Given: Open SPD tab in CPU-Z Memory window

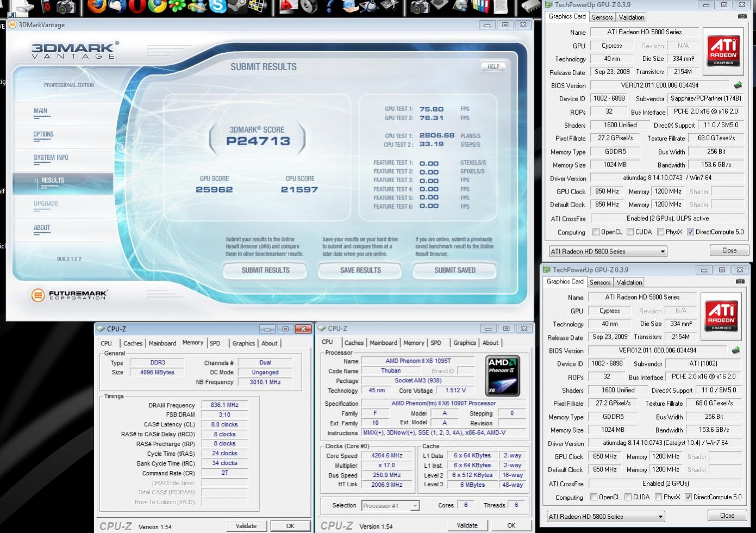Looking at the screenshot, I should (x=215, y=343).
